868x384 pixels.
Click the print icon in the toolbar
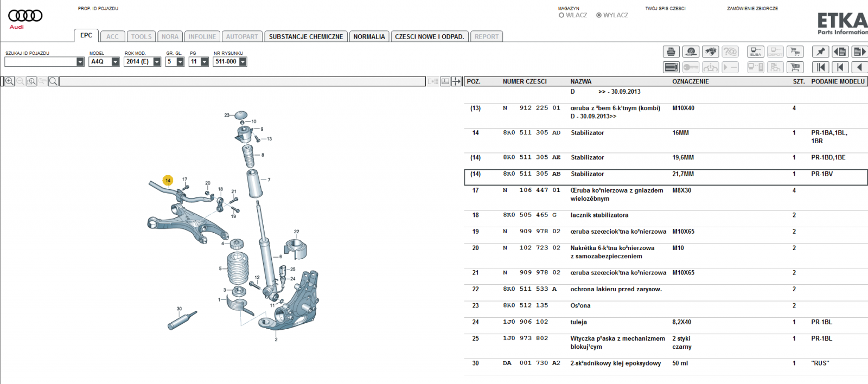(671, 52)
